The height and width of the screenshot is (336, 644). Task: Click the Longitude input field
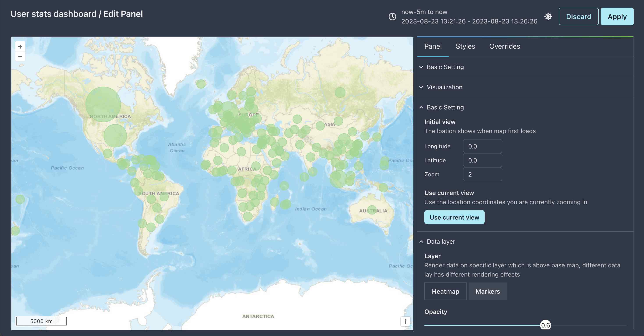point(483,146)
